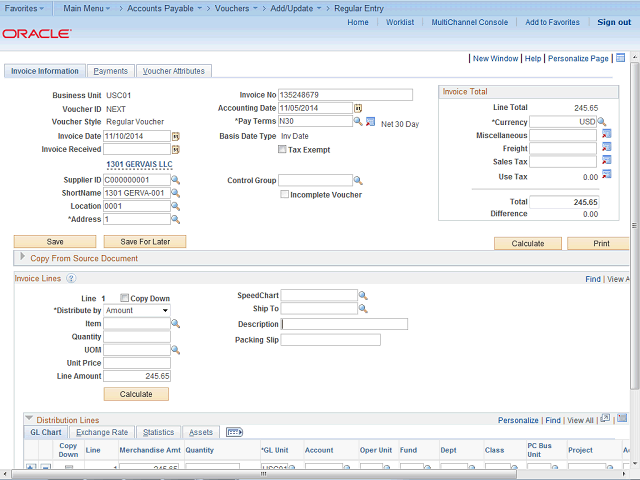Open the 1301 GERVAIS LLC link
Viewport: 640px width, 480px height.
tap(139, 164)
